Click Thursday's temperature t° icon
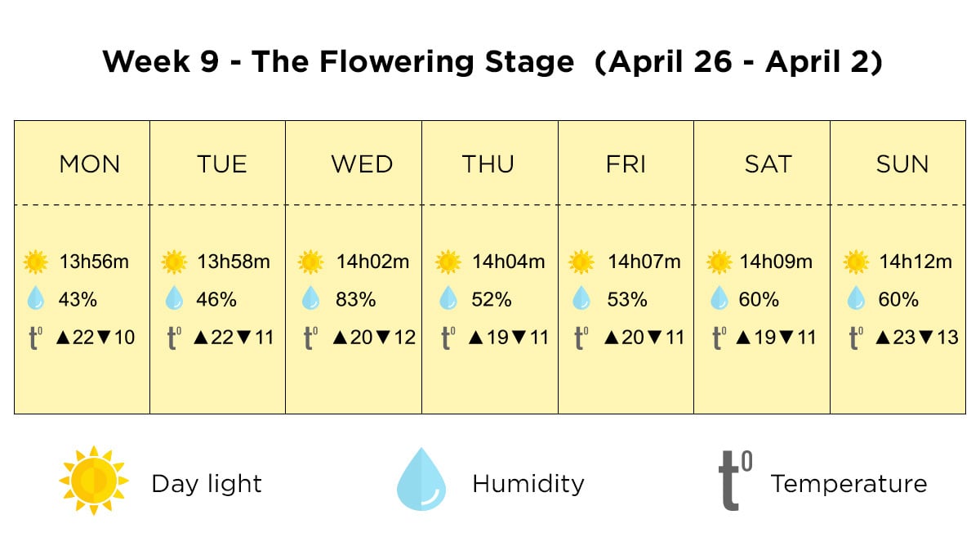This screenshot has width=980, height=555. (447, 338)
